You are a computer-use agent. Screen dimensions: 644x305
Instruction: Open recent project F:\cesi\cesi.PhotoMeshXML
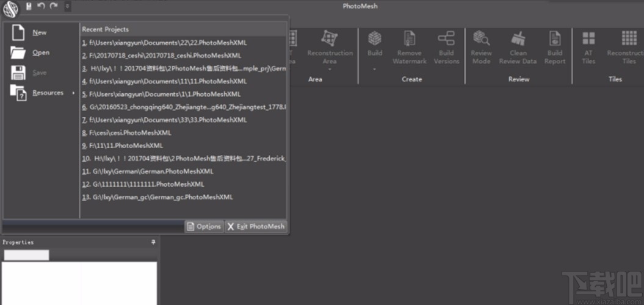[183, 132]
